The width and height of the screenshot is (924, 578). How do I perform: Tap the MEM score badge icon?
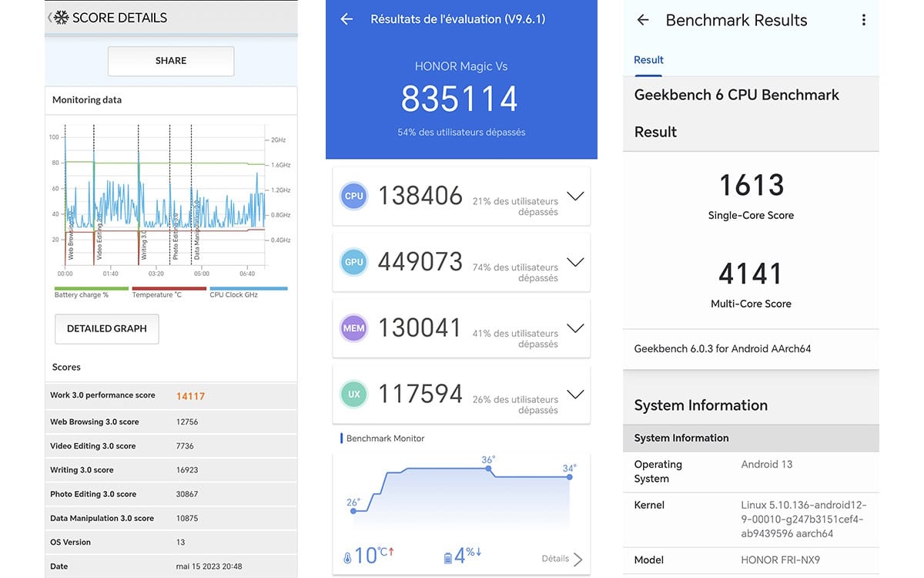click(354, 328)
